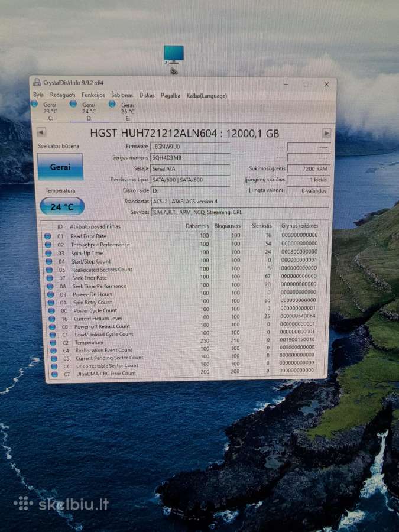Open the Kalba(Language) menu
Viewport: 399px width, 532px height.
[x=207, y=96]
